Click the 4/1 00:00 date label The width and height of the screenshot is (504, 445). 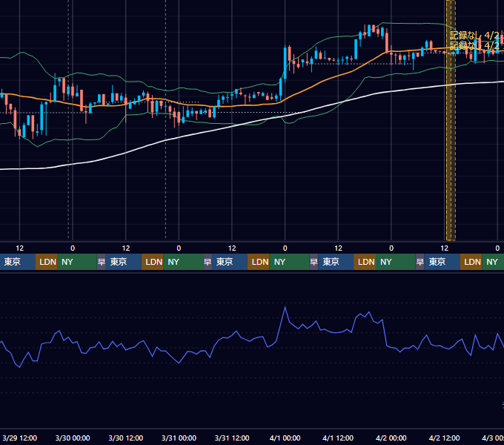pyautogui.click(x=285, y=438)
